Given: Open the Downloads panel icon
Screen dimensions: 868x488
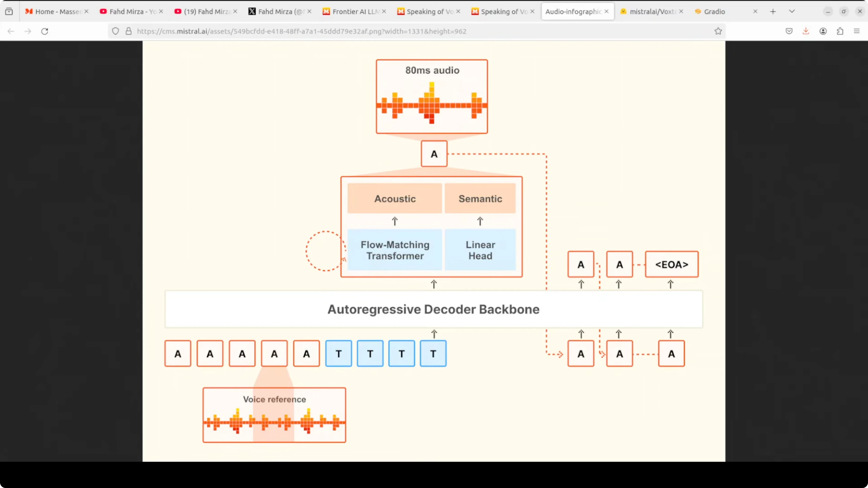Looking at the screenshot, I should pos(806,31).
